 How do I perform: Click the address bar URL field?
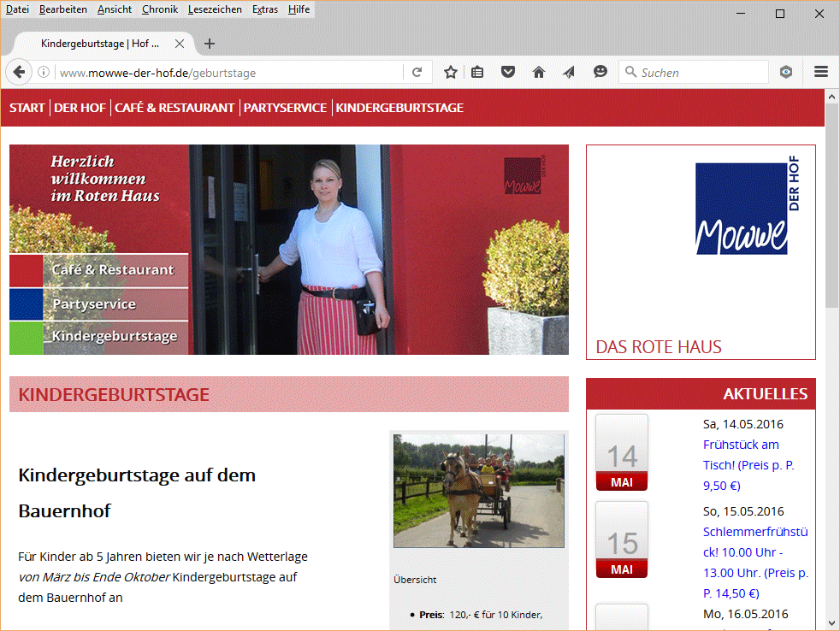point(230,73)
